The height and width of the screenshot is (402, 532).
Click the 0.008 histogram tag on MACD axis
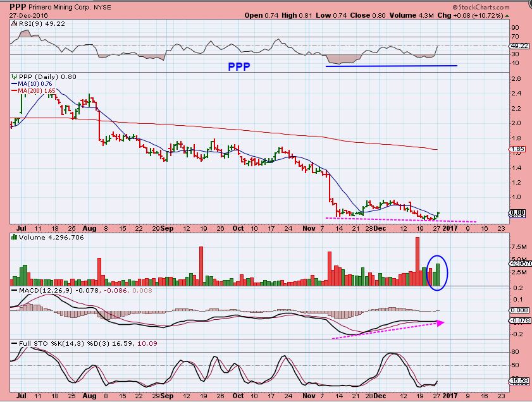(519, 310)
